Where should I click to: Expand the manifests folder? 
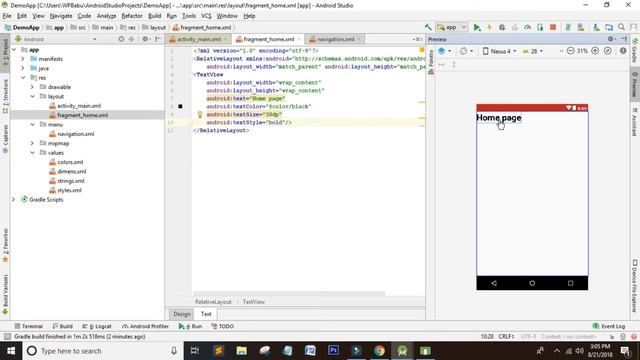[x=23, y=59]
